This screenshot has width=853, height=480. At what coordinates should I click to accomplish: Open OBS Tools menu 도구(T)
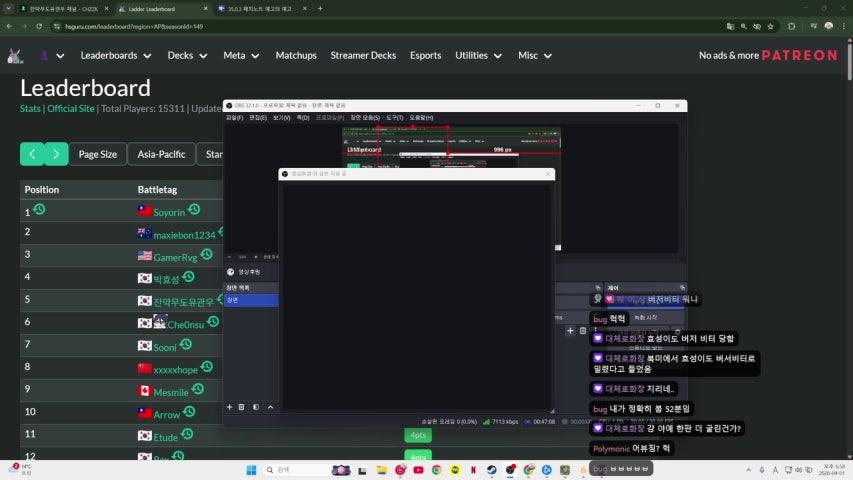tap(394, 118)
